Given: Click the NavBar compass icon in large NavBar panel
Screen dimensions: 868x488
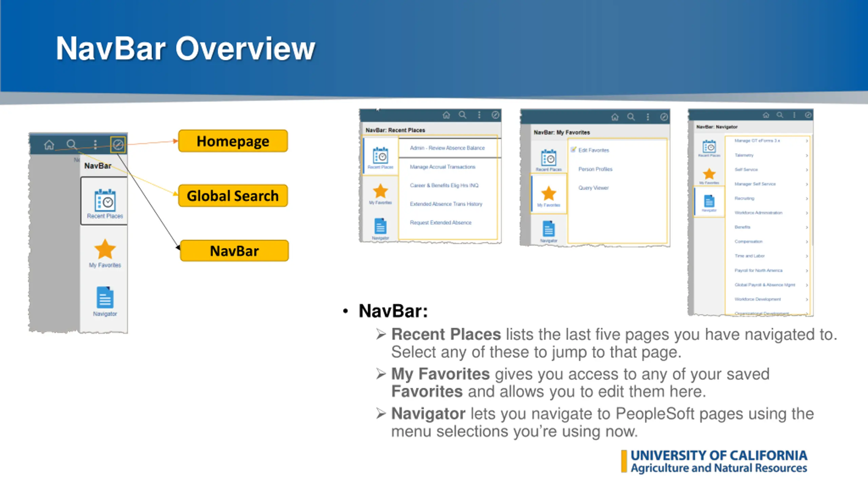Looking at the screenshot, I should pos(118,145).
